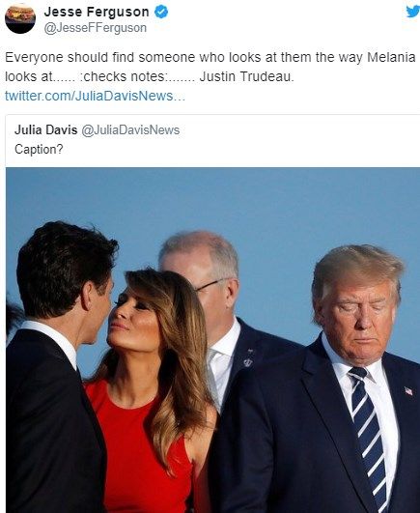Viewport: 420px width, 513px height.
Task: Open the @JesseFFerguson handle
Action: 96,28
